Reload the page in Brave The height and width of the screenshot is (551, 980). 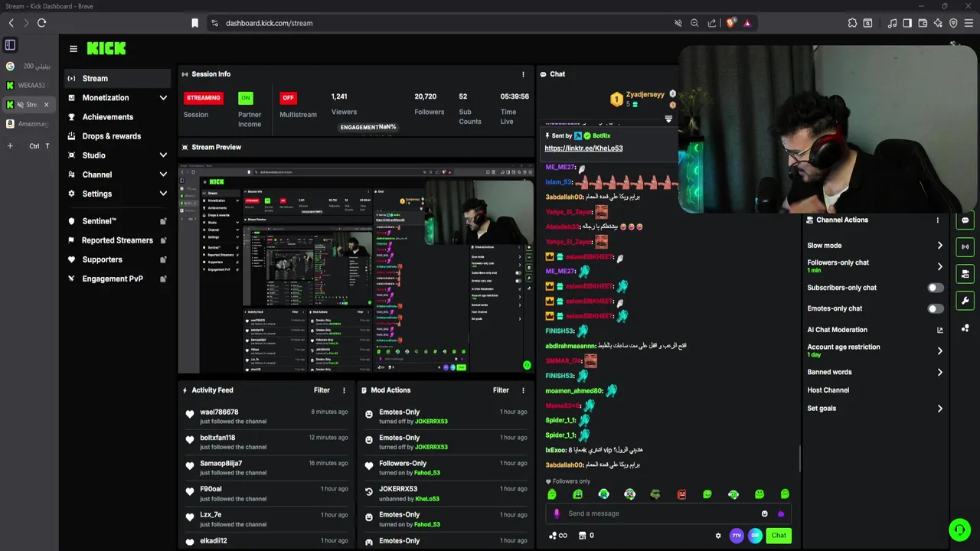pyautogui.click(x=41, y=23)
